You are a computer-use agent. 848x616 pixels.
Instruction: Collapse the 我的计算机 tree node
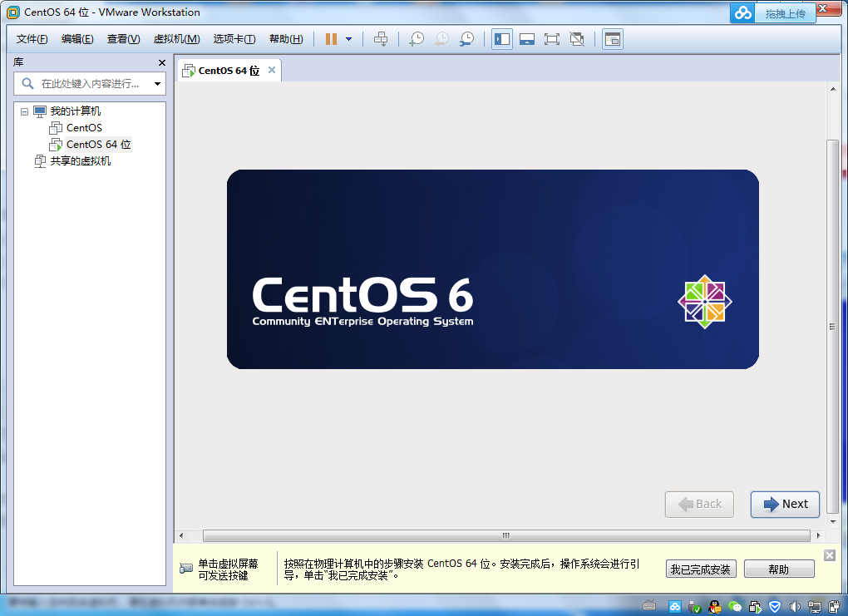pyautogui.click(x=24, y=111)
